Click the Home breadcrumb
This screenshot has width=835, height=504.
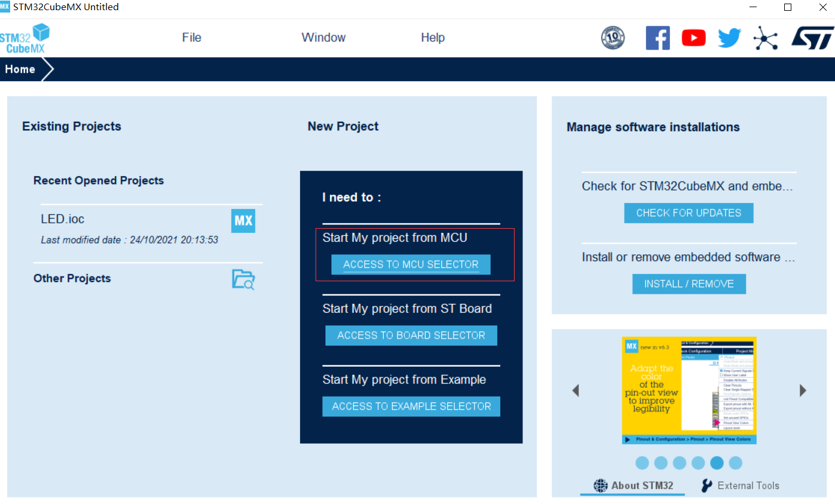pos(20,69)
